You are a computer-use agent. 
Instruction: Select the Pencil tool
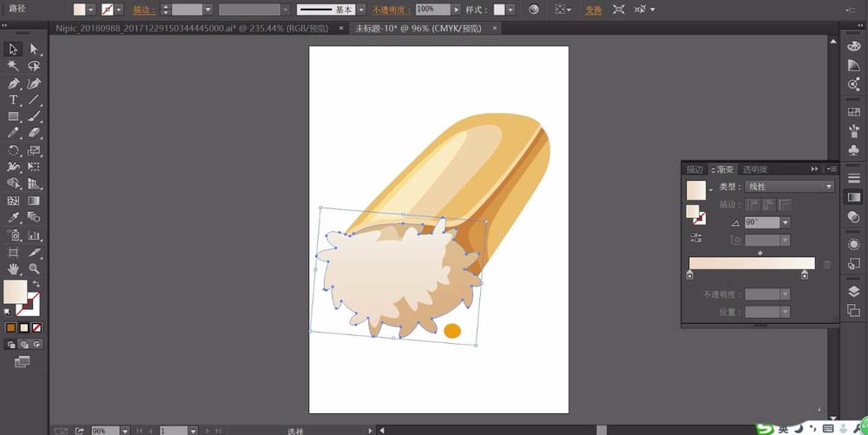[13, 133]
